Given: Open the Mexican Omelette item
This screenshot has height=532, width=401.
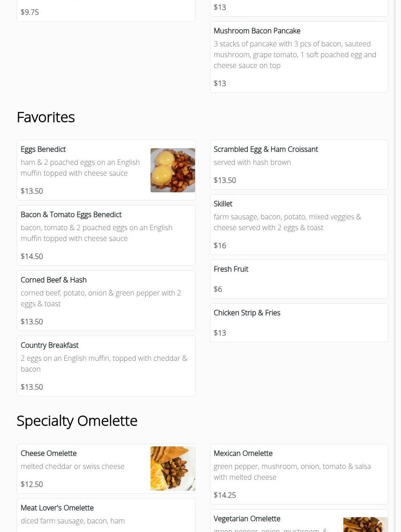Looking at the screenshot, I should (299, 474).
